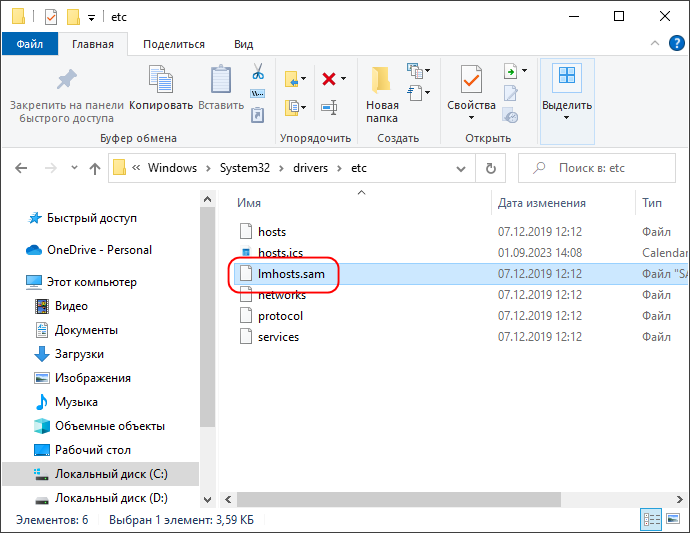Open the Загрузки folder in sidebar
Image resolution: width=690 pixels, height=533 pixels.
point(79,354)
